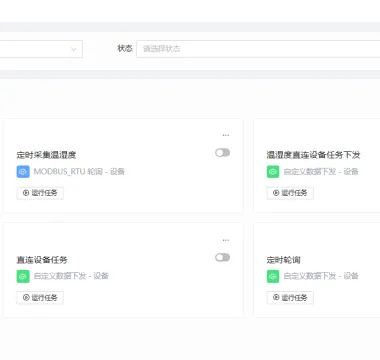Run task for 直连设备任务
This screenshot has height=360, width=380.
[40, 297]
